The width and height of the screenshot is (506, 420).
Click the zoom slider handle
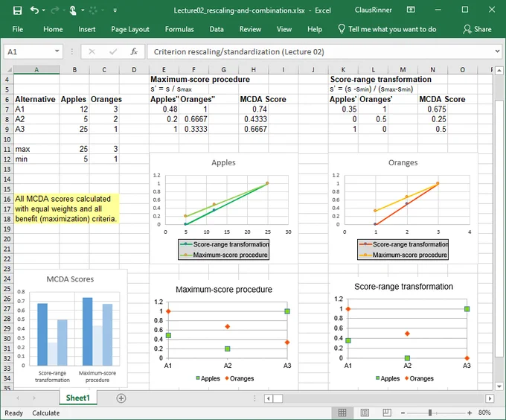(x=430, y=413)
